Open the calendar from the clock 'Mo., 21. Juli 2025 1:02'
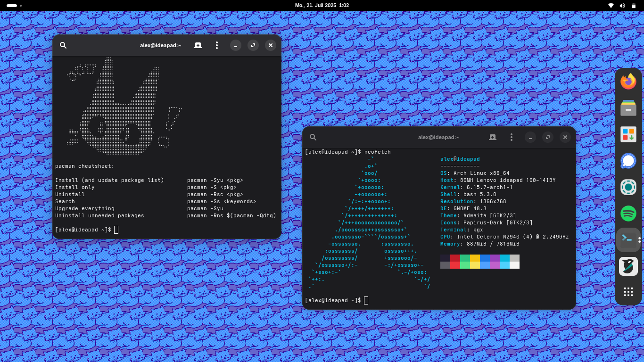The height and width of the screenshot is (362, 644). [322, 6]
